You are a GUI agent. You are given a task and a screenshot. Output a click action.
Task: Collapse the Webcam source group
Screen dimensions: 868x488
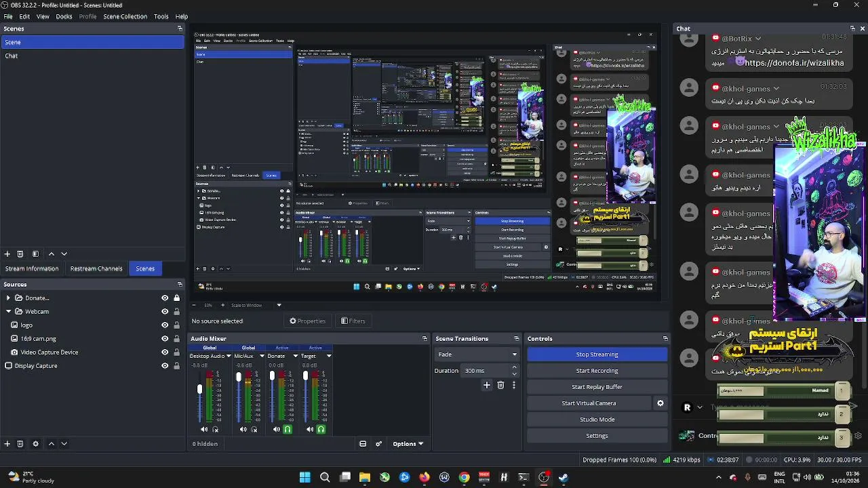tap(8, 312)
